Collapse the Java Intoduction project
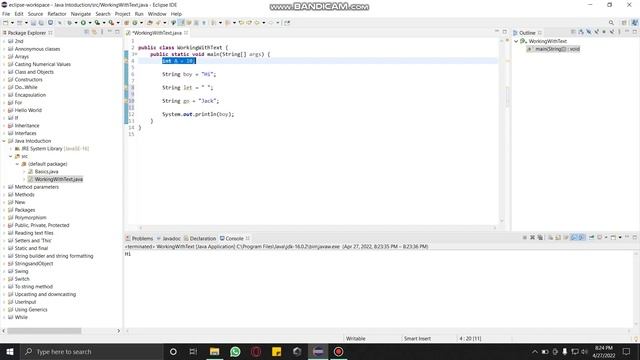 coord(4,141)
